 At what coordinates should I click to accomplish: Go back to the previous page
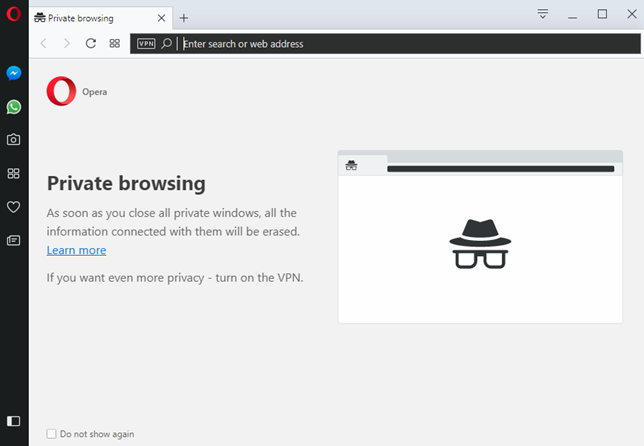(44, 44)
